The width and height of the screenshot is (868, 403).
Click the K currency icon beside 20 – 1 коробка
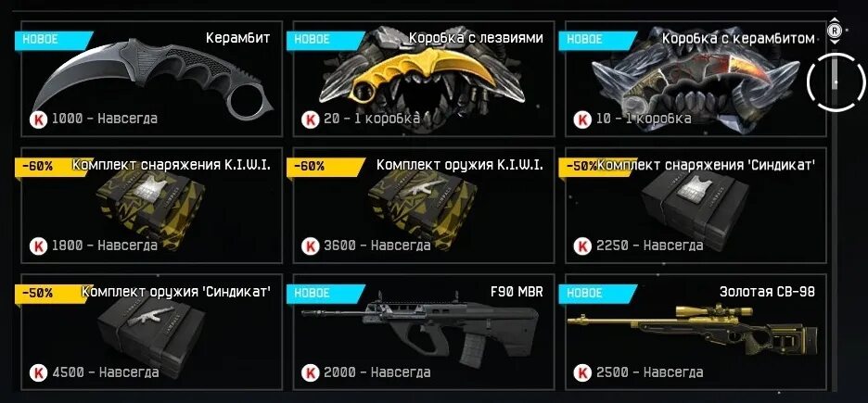311,120
